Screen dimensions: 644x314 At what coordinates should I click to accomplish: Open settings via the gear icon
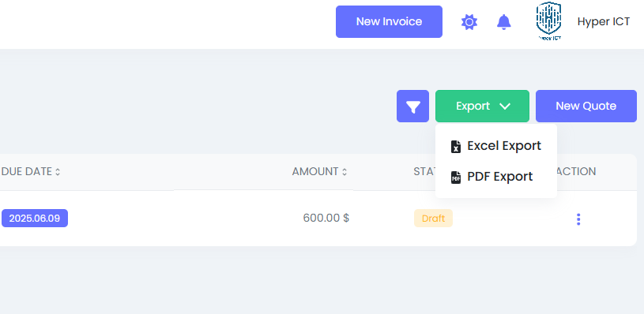coord(469,22)
